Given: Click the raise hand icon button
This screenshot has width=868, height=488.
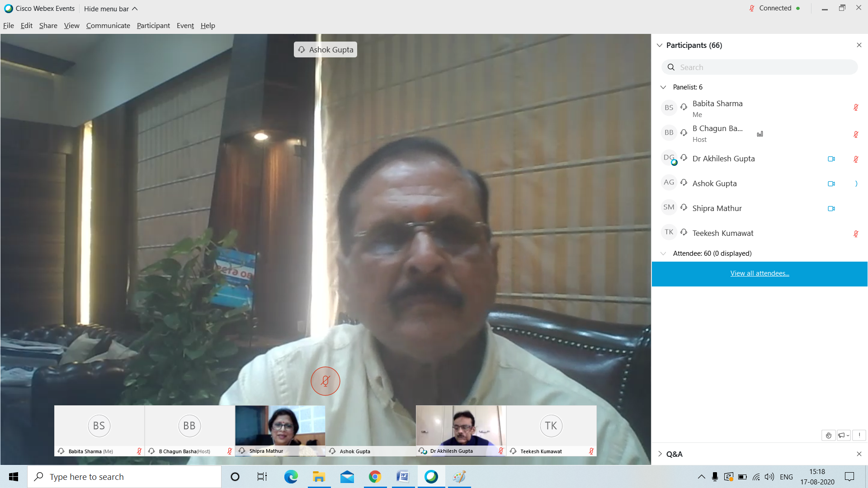Looking at the screenshot, I should point(828,435).
